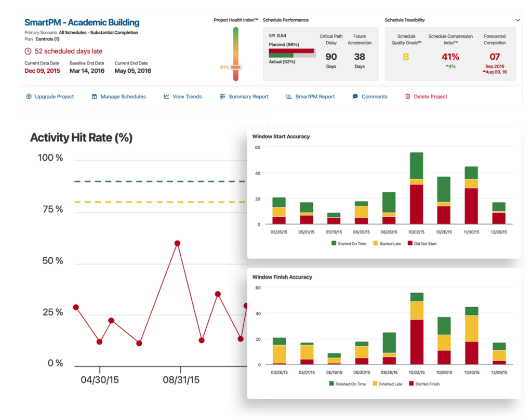Click the 'May 05, 2016' current end date
This screenshot has height=420, width=532.
coord(132,71)
